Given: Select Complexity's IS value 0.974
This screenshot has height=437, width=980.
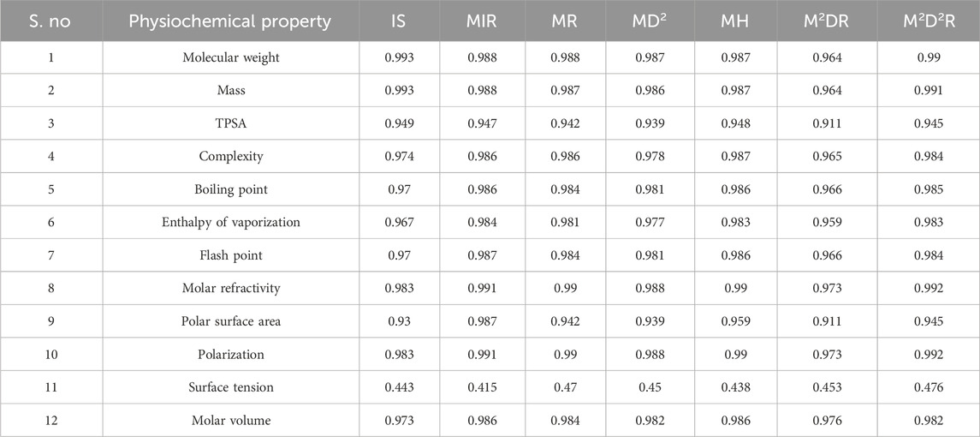Looking at the screenshot, I should [398, 157].
